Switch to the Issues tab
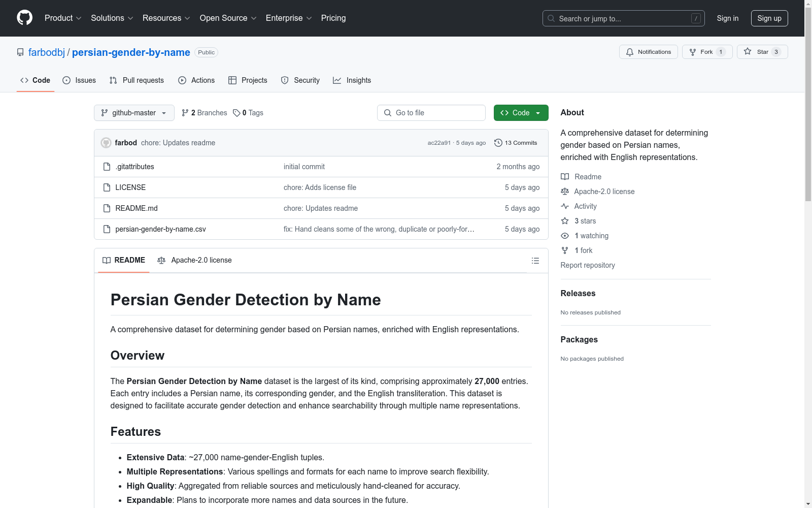This screenshot has height=508, width=812. [79, 80]
